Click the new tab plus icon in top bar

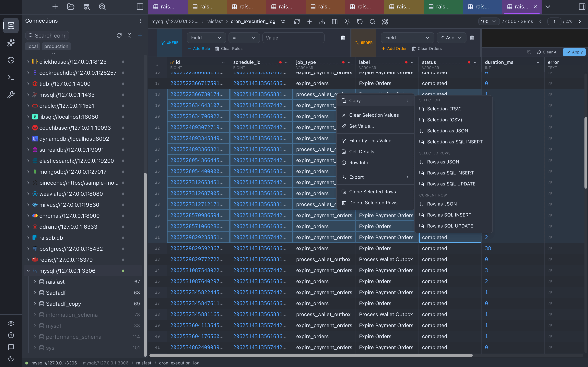pos(55,7)
